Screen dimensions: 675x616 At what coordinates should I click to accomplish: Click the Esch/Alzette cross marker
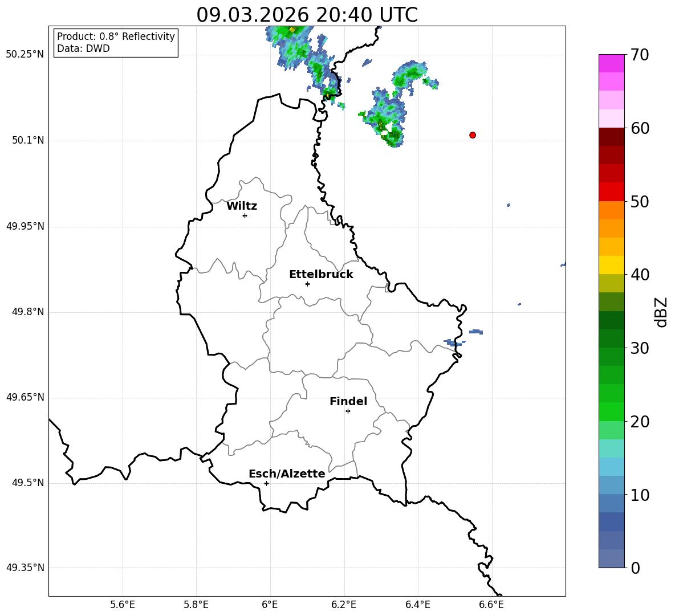pos(266,483)
